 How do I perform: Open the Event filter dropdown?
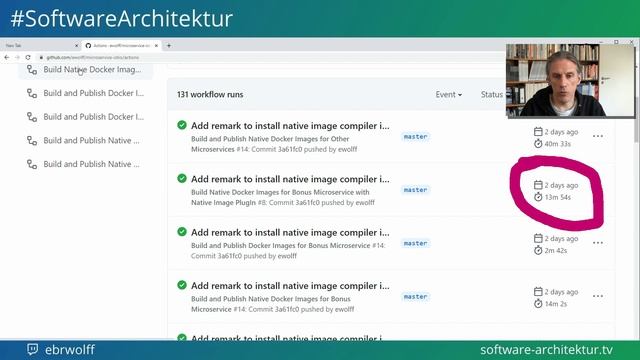[x=448, y=94]
